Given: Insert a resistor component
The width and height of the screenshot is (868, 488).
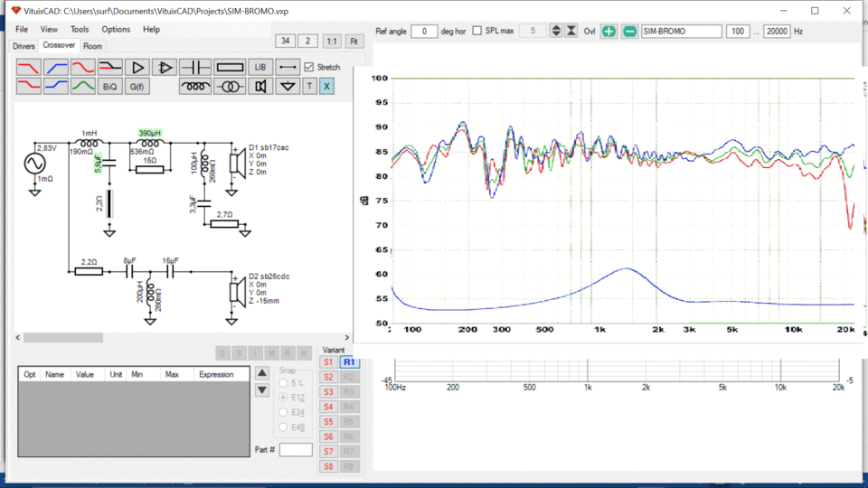Looking at the screenshot, I should pyautogui.click(x=230, y=68).
